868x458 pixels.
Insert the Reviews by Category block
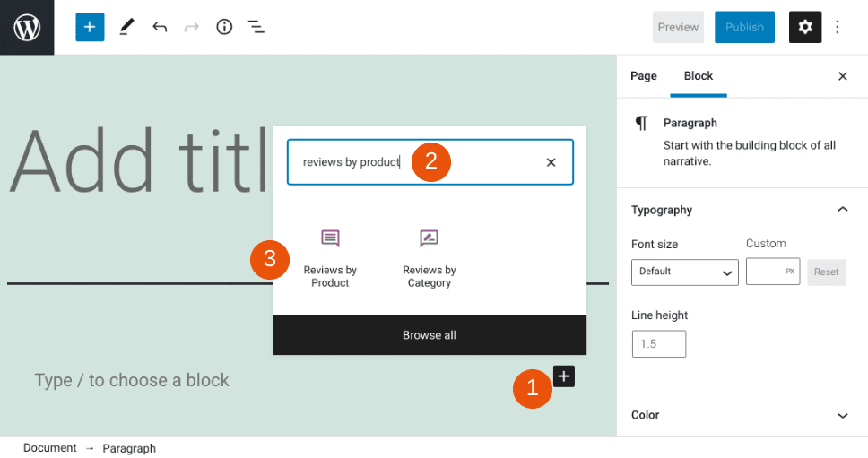coord(429,259)
